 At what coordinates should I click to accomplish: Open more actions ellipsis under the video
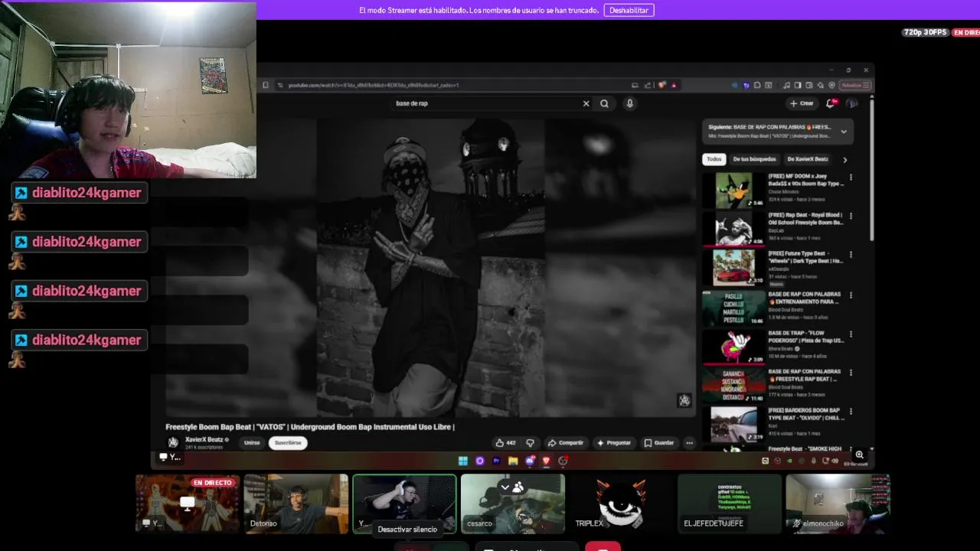pyautogui.click(x=689, y=443)
